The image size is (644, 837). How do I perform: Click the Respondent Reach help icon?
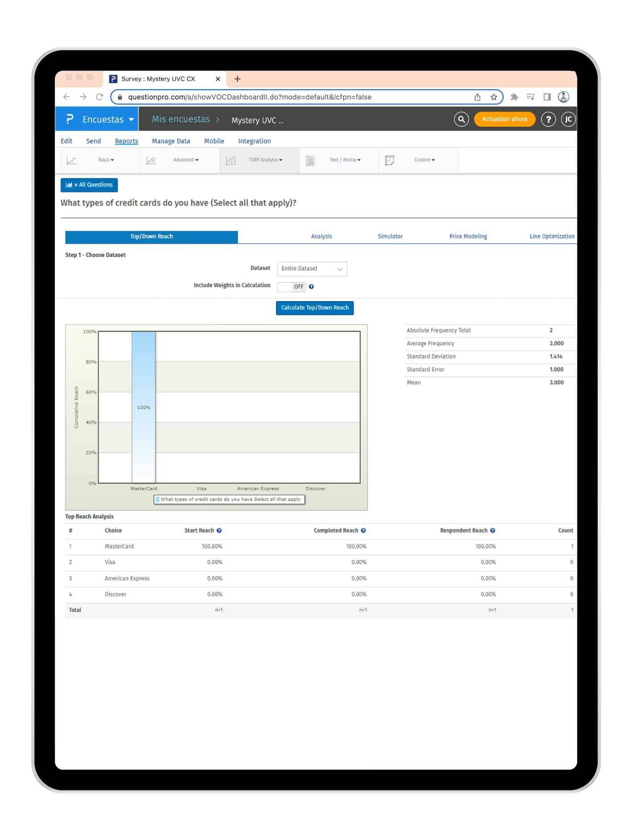click(x=493, y=530)
